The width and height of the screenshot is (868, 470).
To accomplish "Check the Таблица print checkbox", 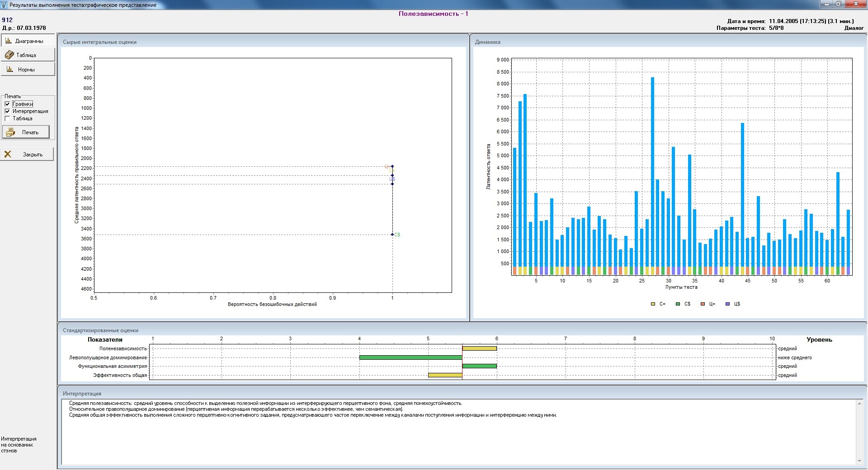I will point(7,118).
